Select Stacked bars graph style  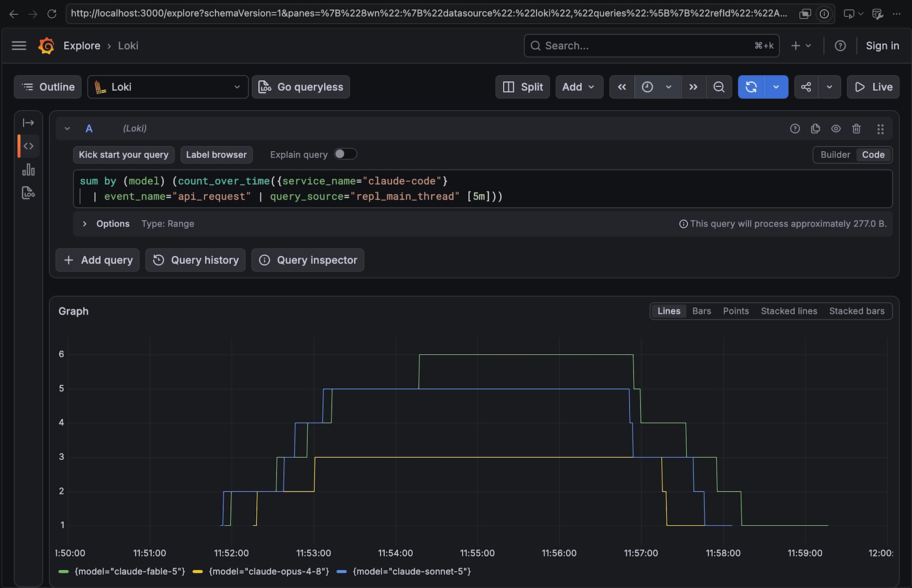(x=857, y=311)
